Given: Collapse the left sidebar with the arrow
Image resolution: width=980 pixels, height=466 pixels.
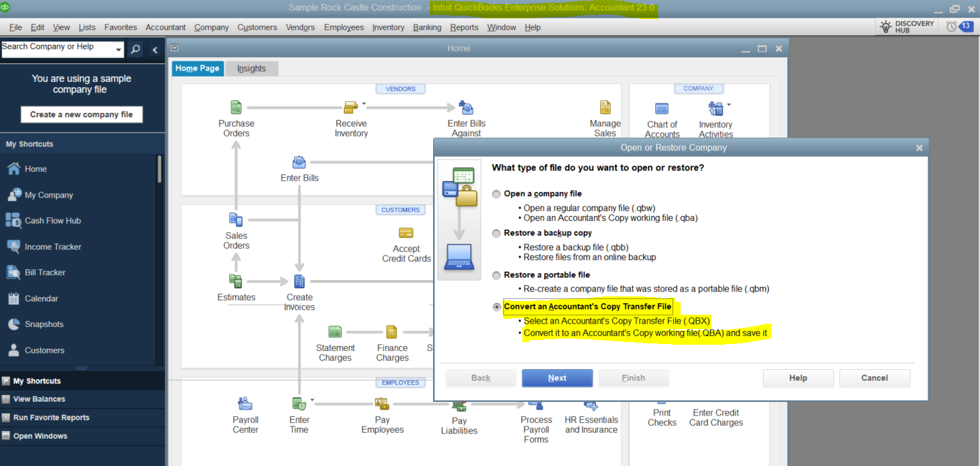Looking at the screenshot, I should pyautogui.click(x=155, y=50).
